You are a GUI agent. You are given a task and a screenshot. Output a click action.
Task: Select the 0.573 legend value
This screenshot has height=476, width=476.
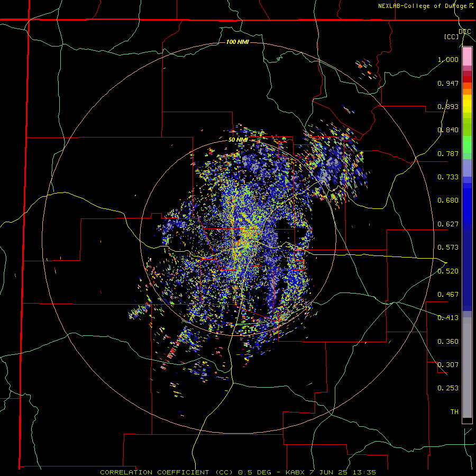[x=448, y=248]
